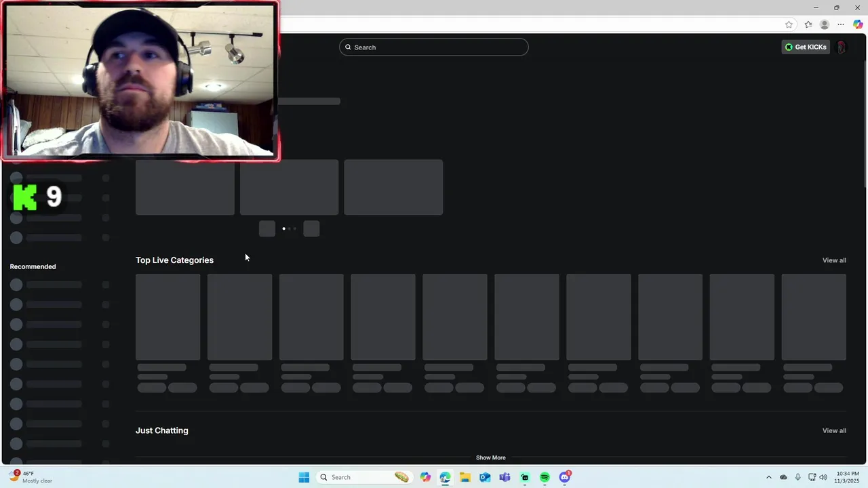Open Outlook from the taskbar
The height and width of the screenshot is (488, 868).
click(485, 477)
